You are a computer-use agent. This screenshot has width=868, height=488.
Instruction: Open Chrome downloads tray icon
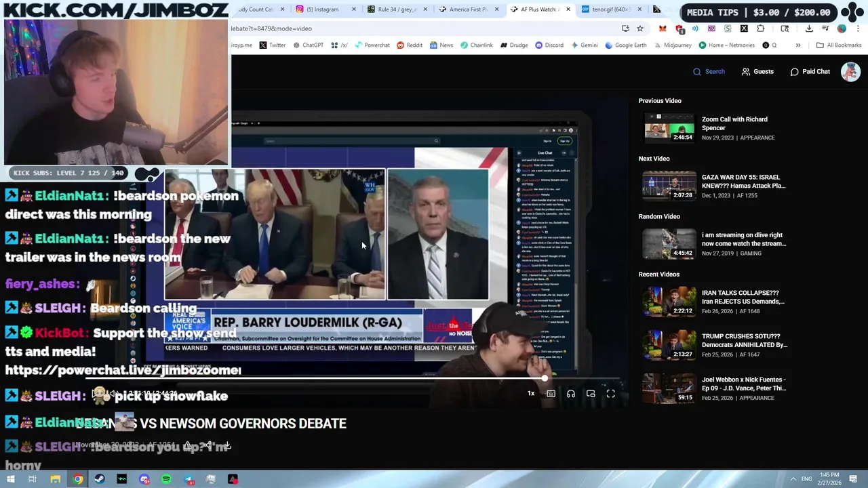[x=809, y=28]
